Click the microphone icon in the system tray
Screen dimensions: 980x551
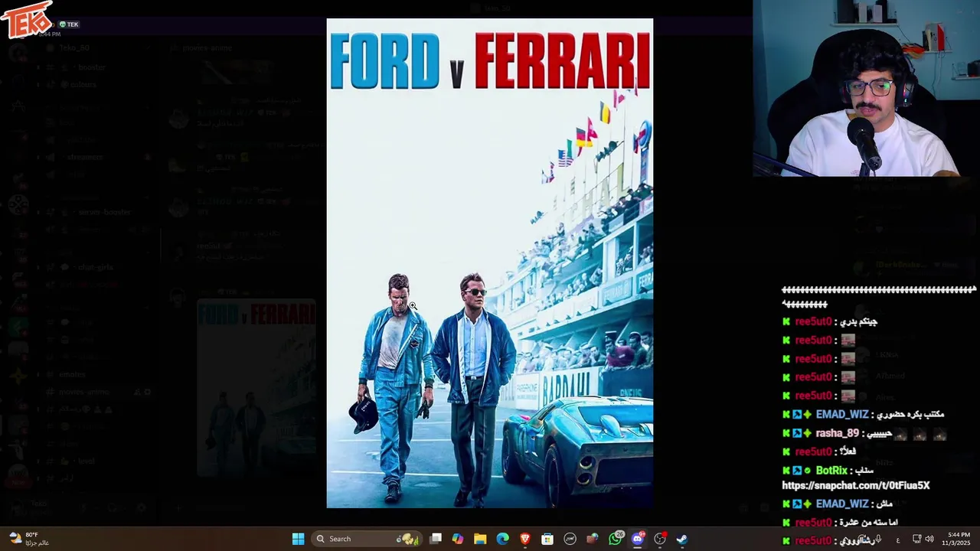coord(878,539)
